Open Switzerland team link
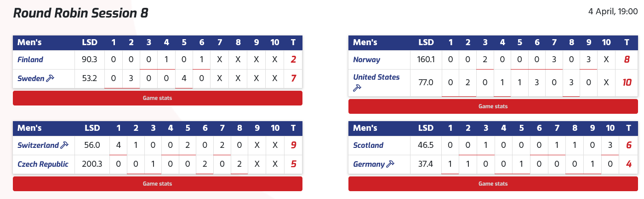Viewport: 644px width, 199px height. [x=38, y=145]
